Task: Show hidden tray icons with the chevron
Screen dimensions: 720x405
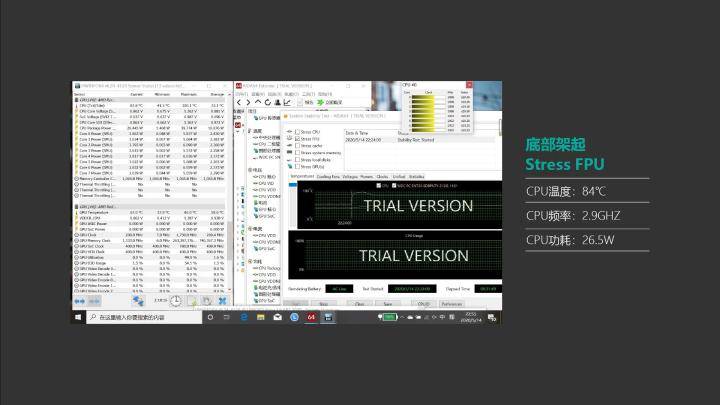Action: coord(402,317)
